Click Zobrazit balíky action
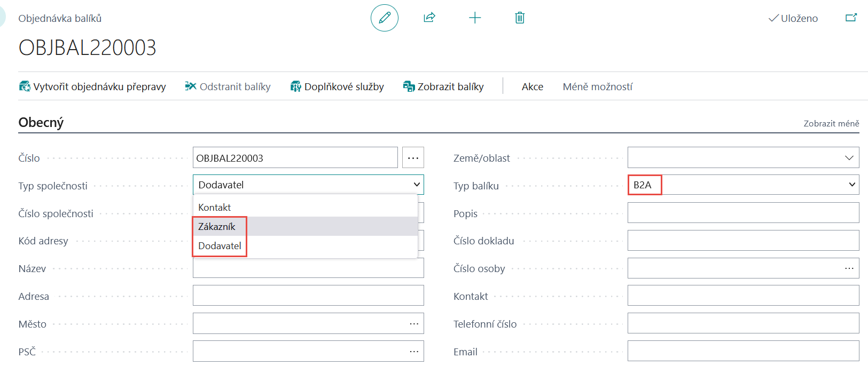This screenshot has width=868, height=374. pos(443,86)
